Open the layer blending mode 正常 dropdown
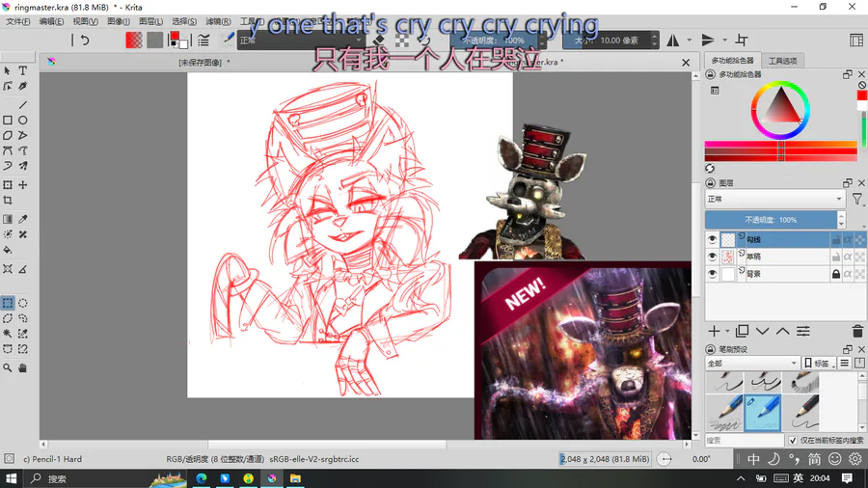This screenshot has height=488, width=868. tap(775, 199)
